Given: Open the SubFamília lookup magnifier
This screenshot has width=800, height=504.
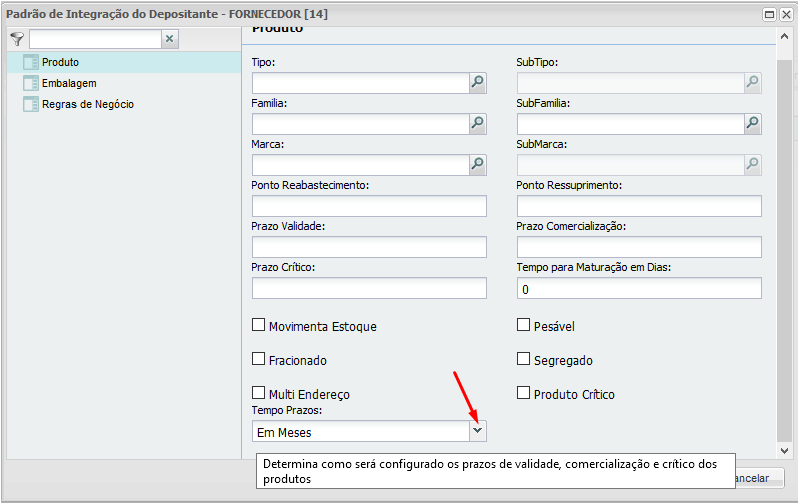Looking at the screenshot, I should (752, 124).
